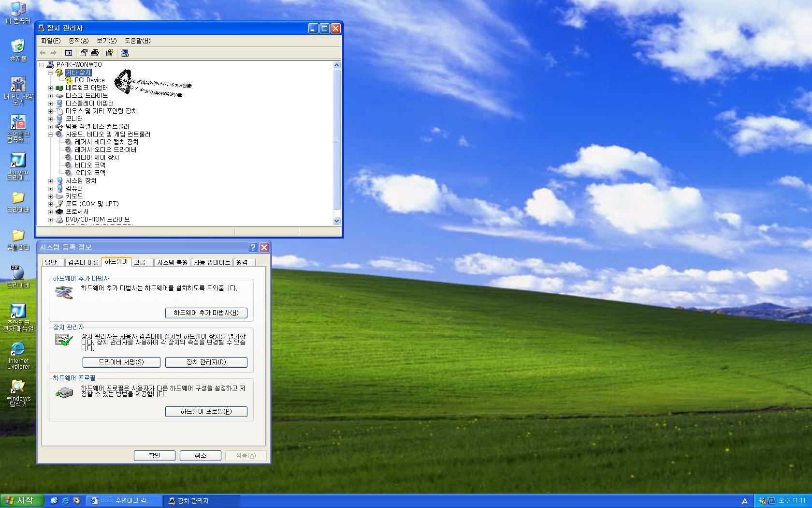812x508 pixels.
Task: Click scroll up arrow in Device Manager tree
Action: (337, 65)
